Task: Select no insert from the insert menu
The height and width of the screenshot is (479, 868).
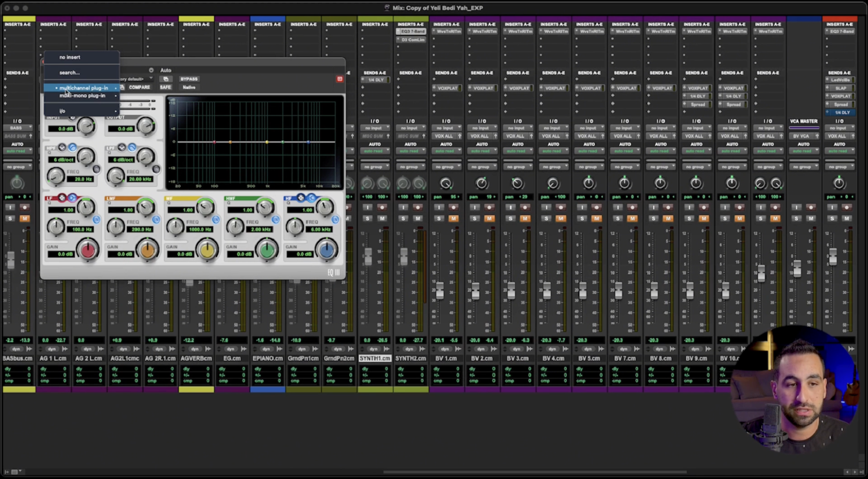Action: point(69,57)
